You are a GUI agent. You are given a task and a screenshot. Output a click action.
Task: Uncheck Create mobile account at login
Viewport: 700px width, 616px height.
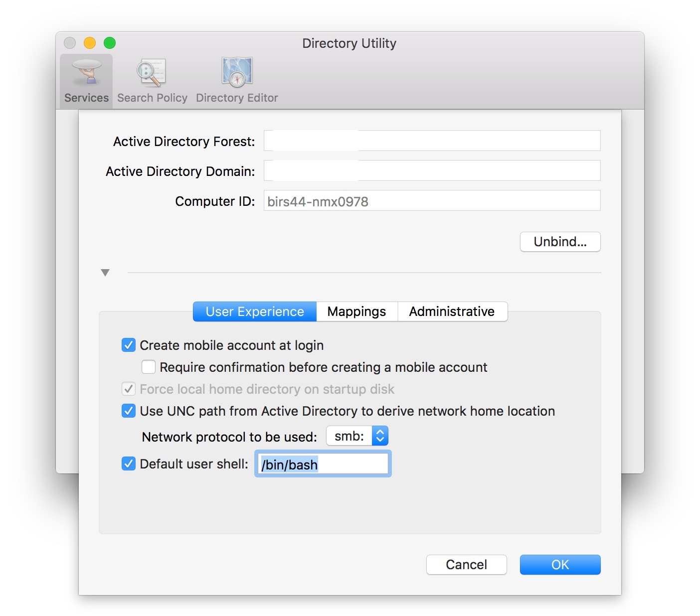click(129, 345)
